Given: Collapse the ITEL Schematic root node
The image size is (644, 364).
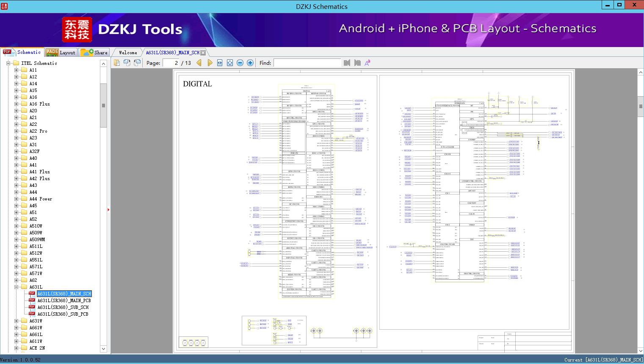Looking at the screenshot, I should (8, 63).
